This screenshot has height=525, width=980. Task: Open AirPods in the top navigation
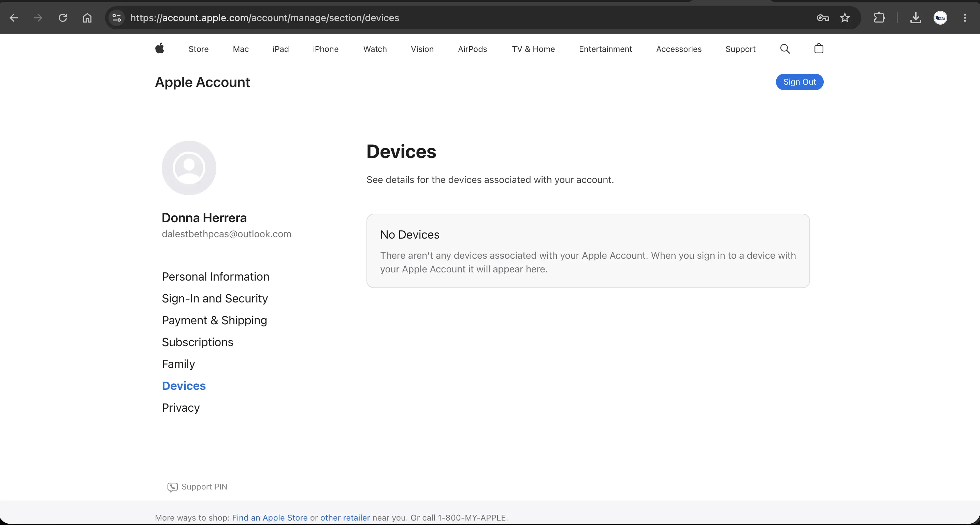473,49
